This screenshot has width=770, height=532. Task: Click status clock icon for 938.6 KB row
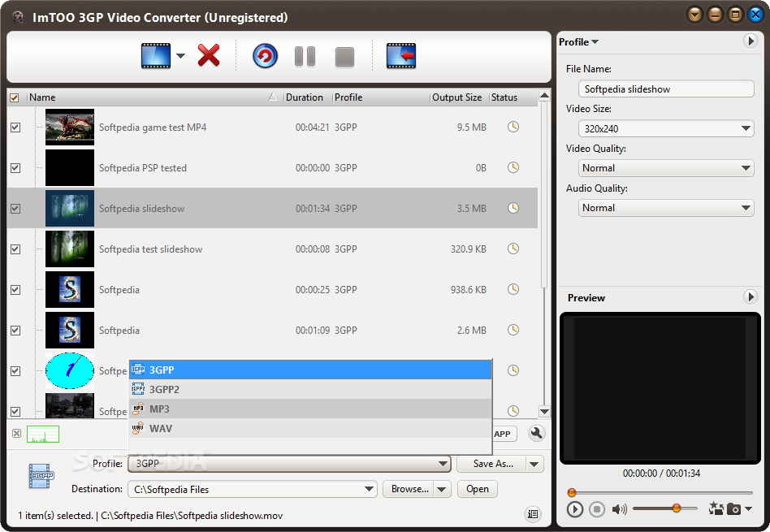click(x=513, y=289)
